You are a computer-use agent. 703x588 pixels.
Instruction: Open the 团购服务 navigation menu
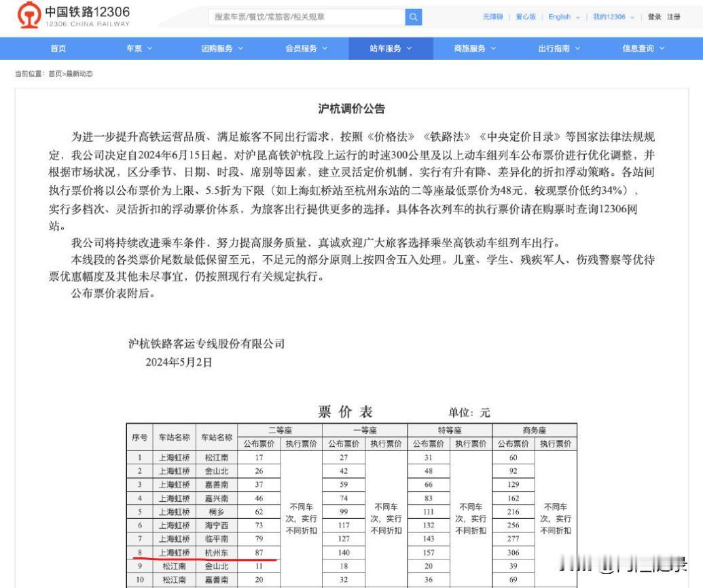pyautogui.click(x=222, y=48)
